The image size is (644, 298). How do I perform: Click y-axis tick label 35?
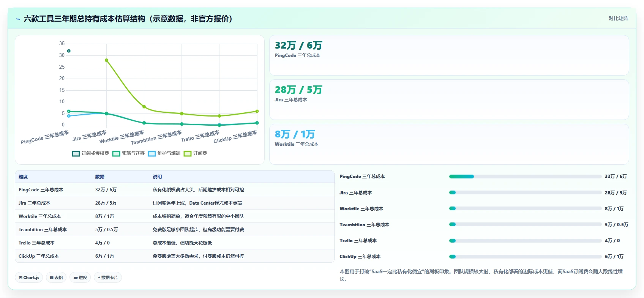coord(62,44)
